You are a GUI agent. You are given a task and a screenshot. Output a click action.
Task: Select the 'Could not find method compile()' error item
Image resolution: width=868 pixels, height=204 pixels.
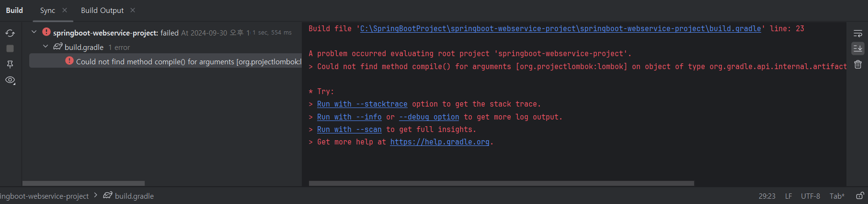point(166,61)
